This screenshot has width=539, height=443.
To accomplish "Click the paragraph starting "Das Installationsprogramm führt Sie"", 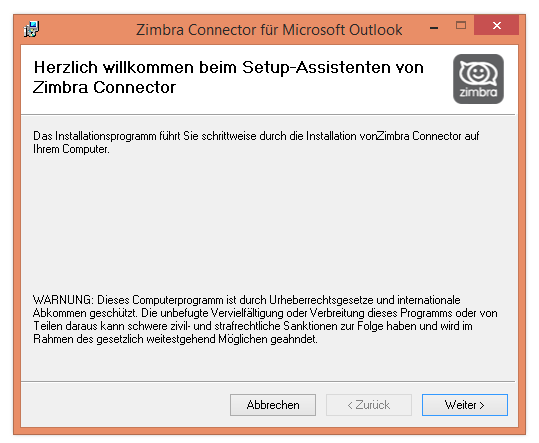I will (x=256, y=142).
